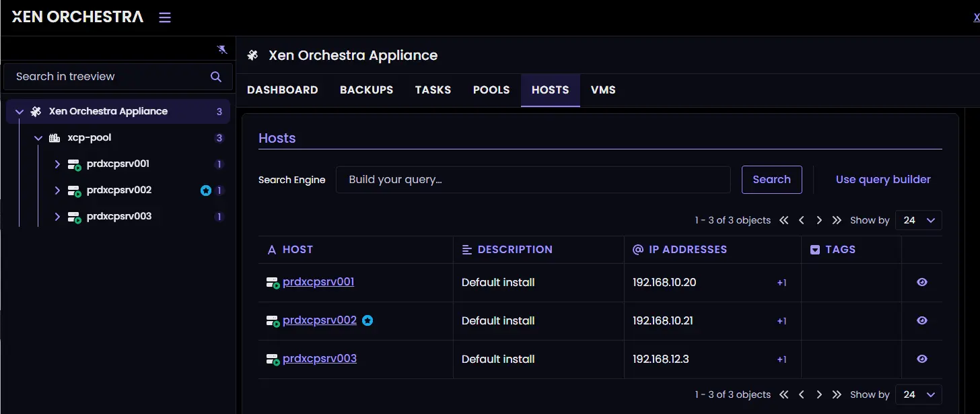This screenshot has height=414, width=980.
Task: Open the hamburger navigation menu
Action: (164, 17)
